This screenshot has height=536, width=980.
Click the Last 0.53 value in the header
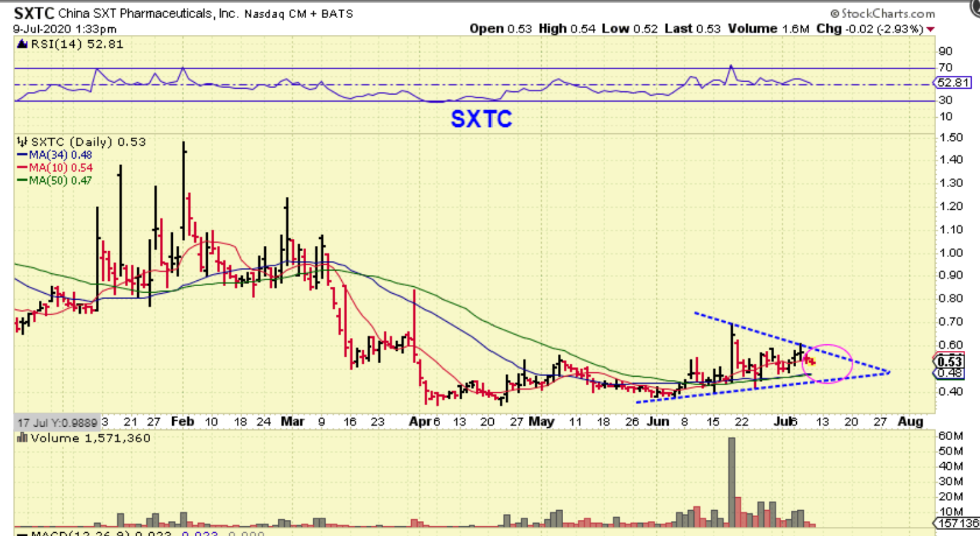692,28
